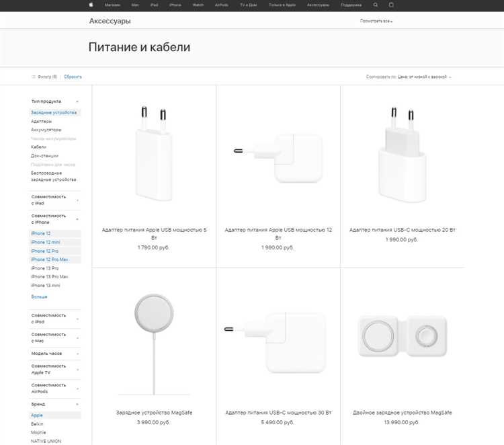
Task: Select the iPhone 13 Pro filter
Action: (44, 268)
